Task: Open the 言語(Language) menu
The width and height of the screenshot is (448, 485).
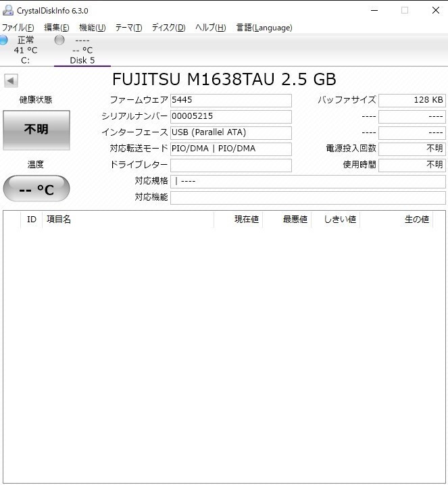Action: coord(264,28)
